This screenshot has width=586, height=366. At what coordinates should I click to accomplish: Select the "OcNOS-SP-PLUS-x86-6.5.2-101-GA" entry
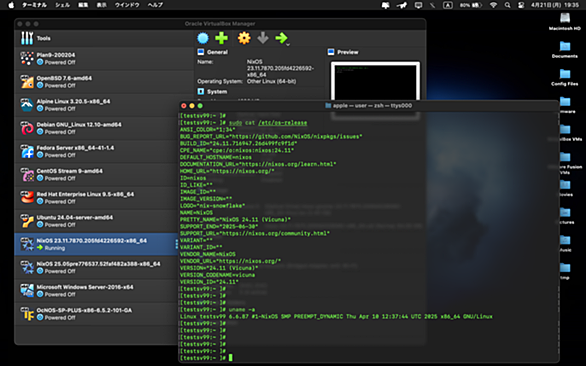coord(84,310)
